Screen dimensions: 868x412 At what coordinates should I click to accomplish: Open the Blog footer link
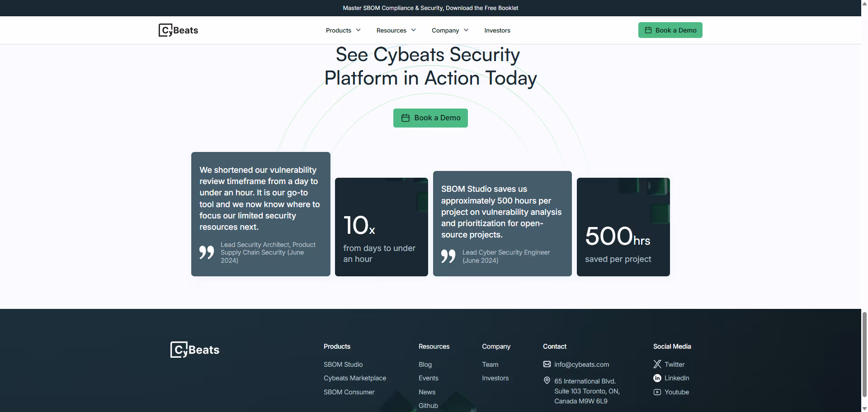pyautogui.click(x=425, y=365)
